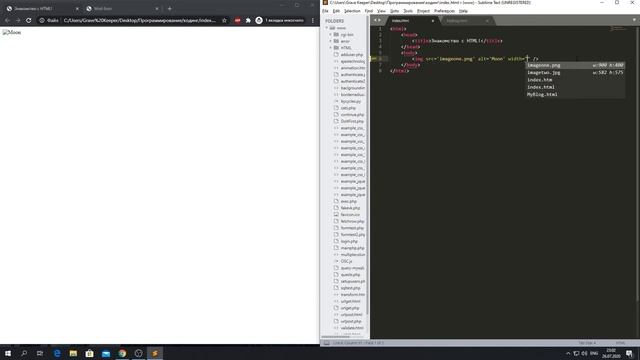This screenshot has height=360, width=640.
Task: Open the Windows Start menu
Action: 8,353
